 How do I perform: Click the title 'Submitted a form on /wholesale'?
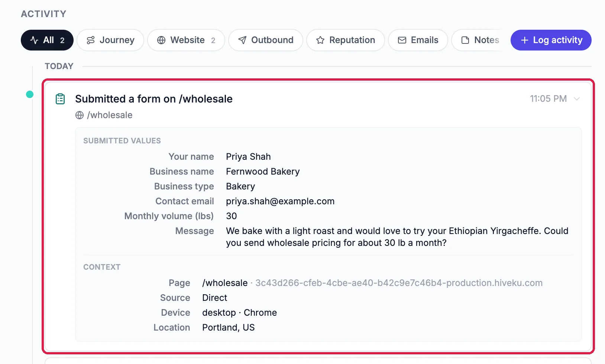click(x=154, y=99)
